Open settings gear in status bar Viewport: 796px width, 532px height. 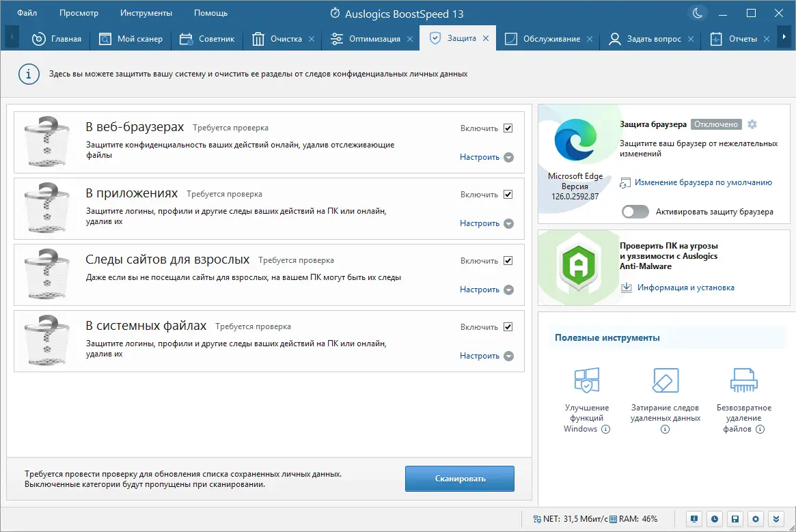point(756,519)
